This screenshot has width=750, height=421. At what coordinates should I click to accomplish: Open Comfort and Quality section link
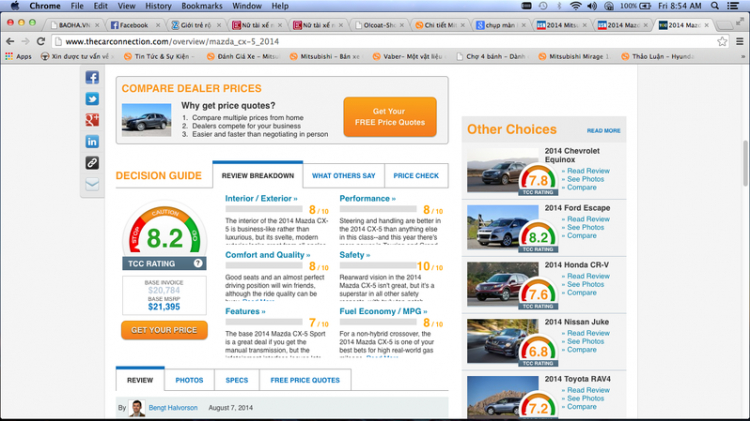click(267, 255)
